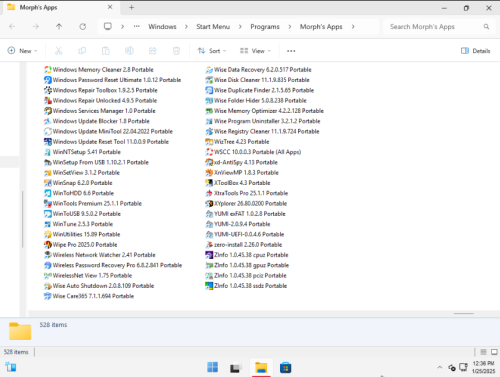Select the Windows Repair Toolbox gear icon
Image resolution: width=500 pixels, height=377 pixels.
click(x=48, y=90)
